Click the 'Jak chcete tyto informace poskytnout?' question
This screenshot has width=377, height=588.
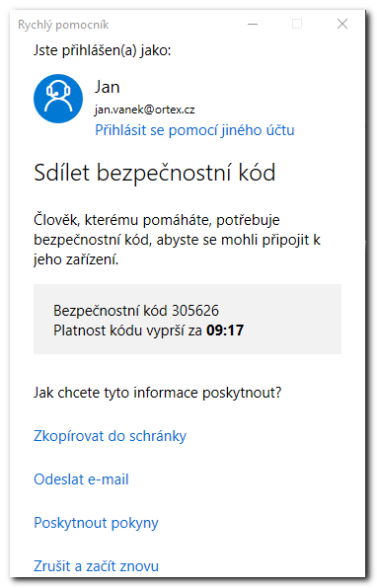(x=157, y=393)
